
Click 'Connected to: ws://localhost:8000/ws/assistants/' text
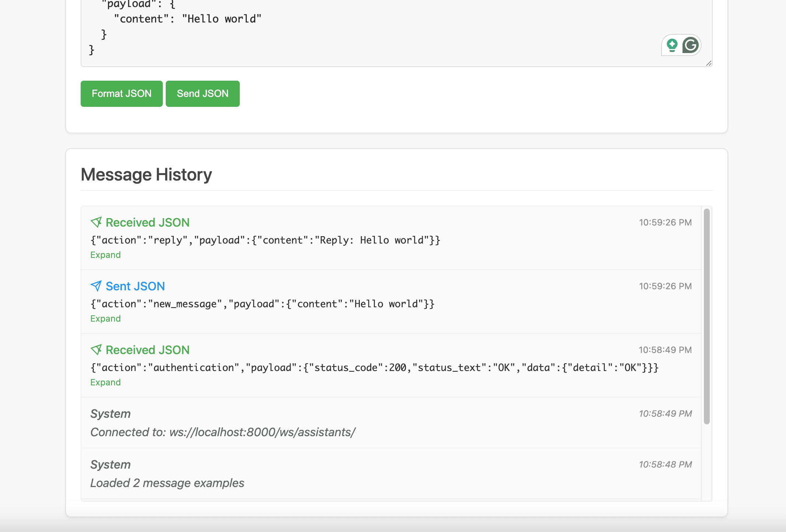point(223,432)
